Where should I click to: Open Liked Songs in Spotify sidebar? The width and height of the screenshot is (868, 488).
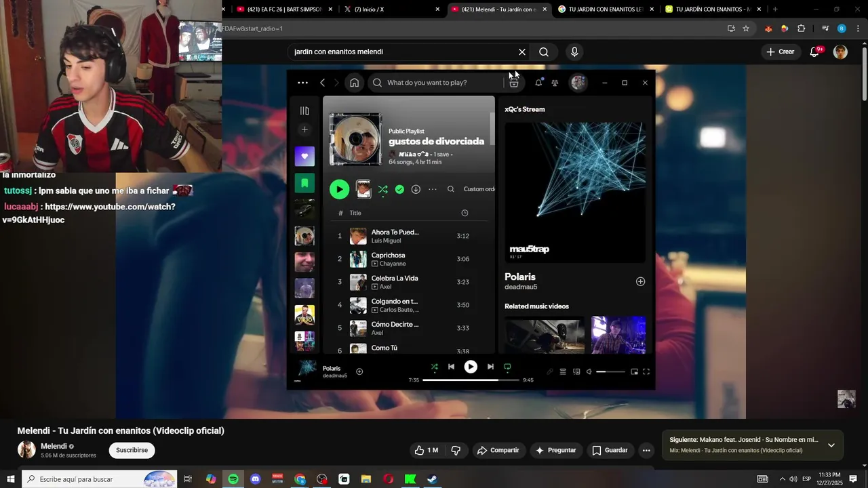(x=304, y=157)
